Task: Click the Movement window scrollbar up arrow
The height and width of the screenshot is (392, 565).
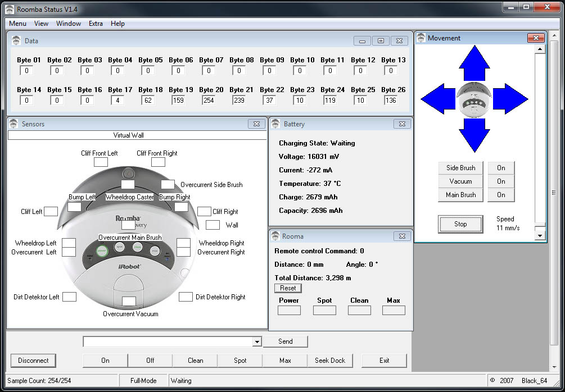Action: click(540, 49)
